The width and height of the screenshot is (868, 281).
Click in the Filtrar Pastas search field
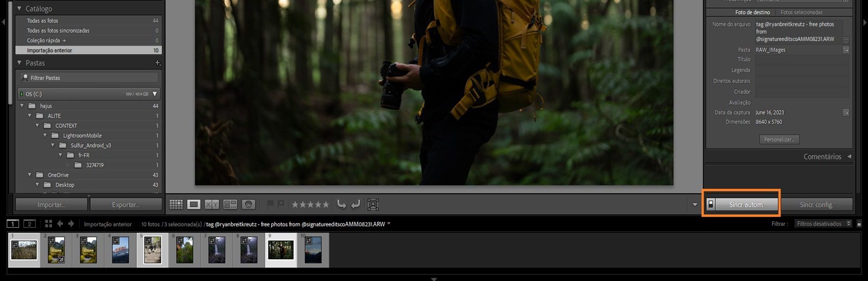90,78
